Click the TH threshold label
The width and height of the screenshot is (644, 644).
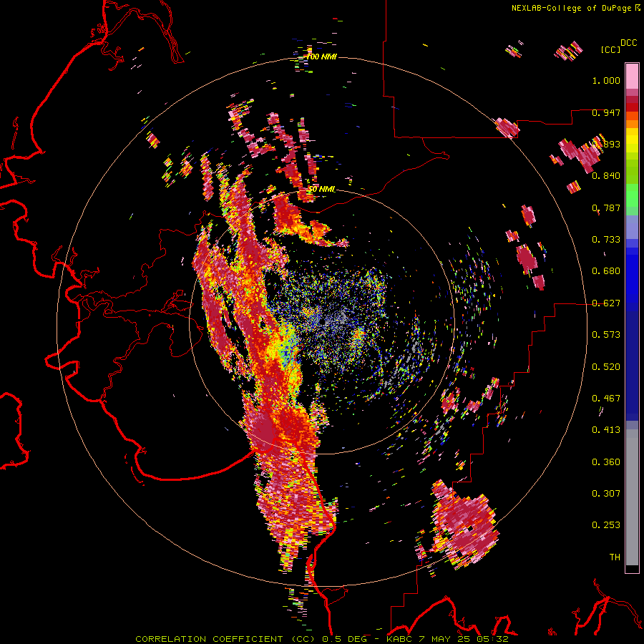615,557
